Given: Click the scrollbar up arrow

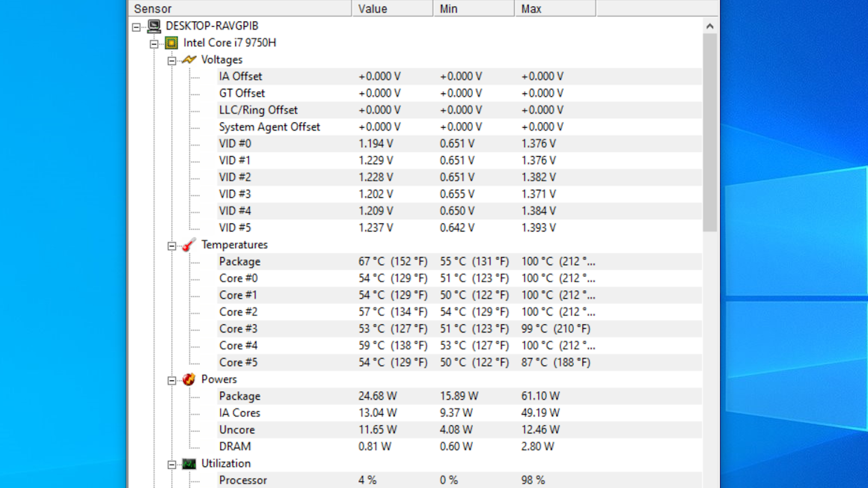Looking at the screenshot, I should pos(710,26).
